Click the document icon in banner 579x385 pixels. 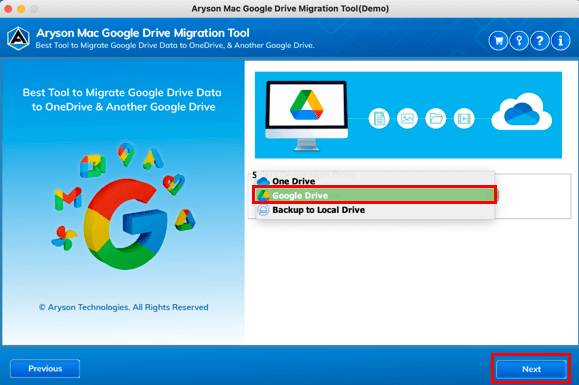(379, 118)
